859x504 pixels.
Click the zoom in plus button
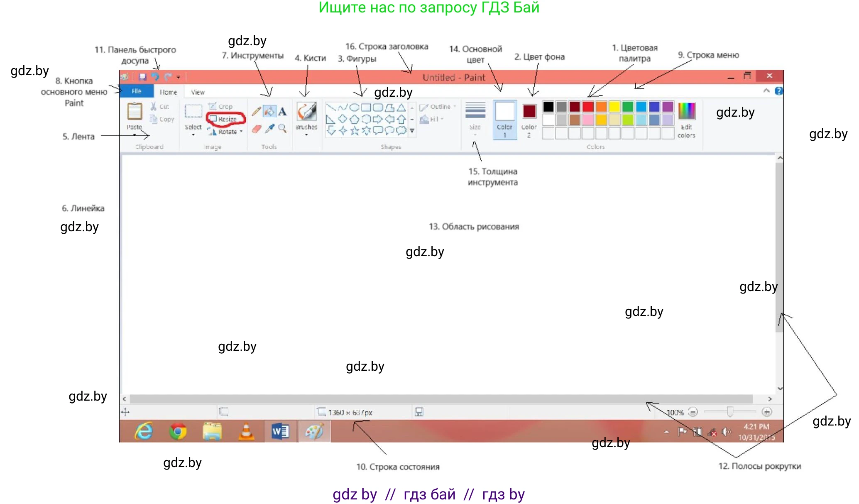click(767, 412)
